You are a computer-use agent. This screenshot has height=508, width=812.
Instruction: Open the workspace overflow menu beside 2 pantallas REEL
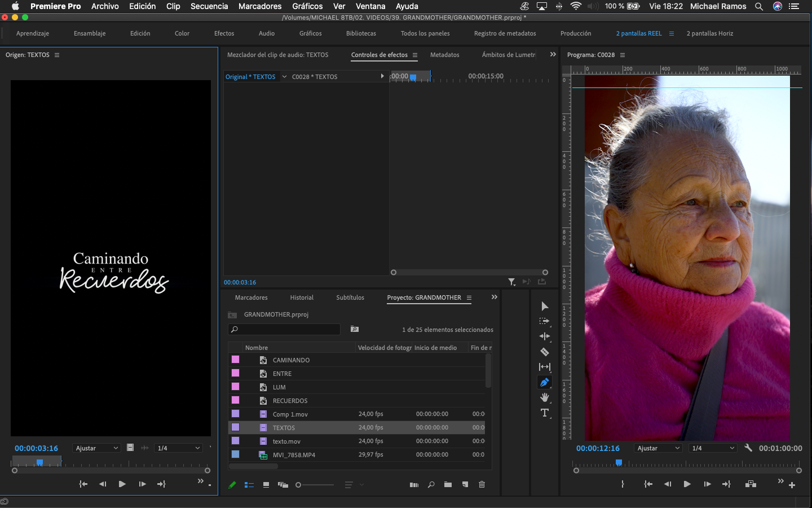click(x=671, y=33)
